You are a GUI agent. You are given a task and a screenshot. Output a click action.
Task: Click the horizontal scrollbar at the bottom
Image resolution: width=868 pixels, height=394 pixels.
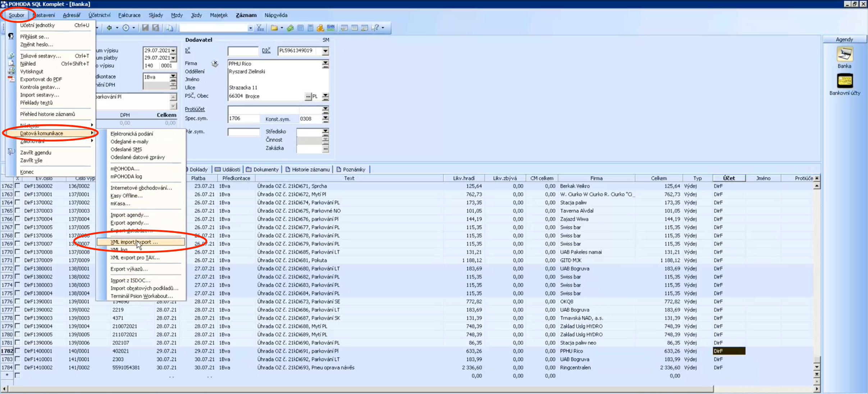click(361, 389)
